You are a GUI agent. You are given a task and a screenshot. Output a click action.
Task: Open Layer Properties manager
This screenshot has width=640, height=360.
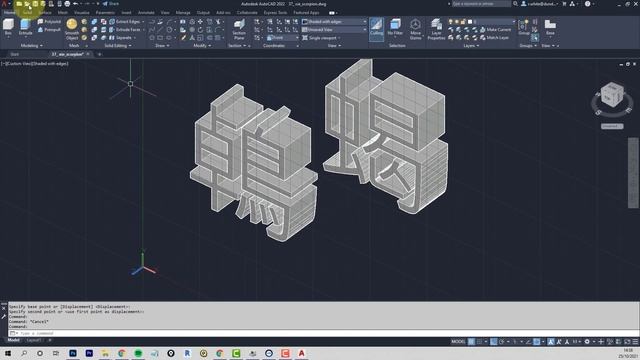436,29
